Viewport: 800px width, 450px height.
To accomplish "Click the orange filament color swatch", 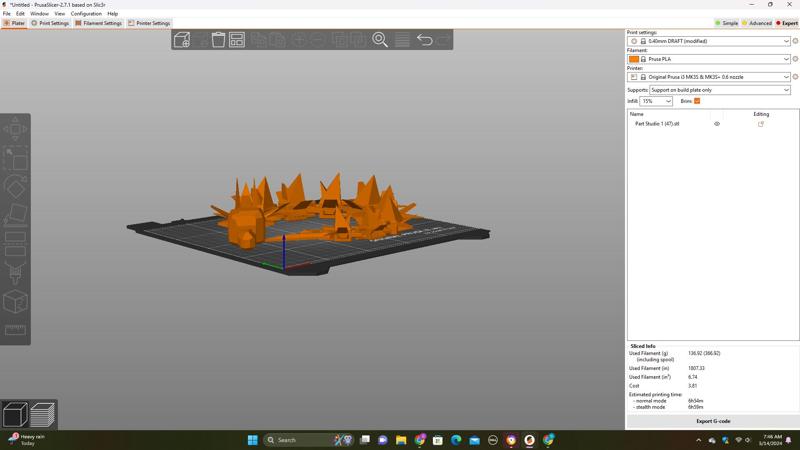I will click(634, 59).
